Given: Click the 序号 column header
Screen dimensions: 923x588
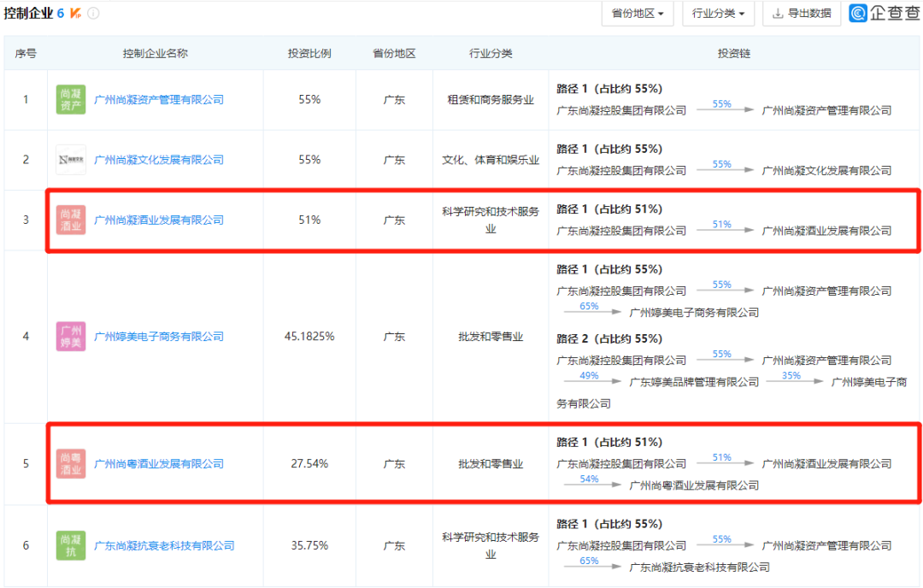Looking at the screenshot, I should coord(26,54).
